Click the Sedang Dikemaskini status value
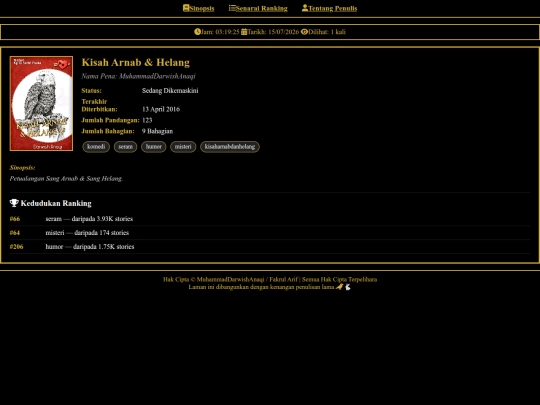540x405 pixels. tap(170, 91)
